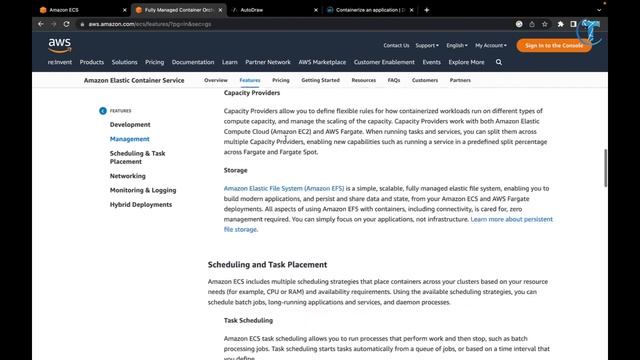640x360 pixels.
Task: Expand the My Account dropdown
Action: point(491,45)
